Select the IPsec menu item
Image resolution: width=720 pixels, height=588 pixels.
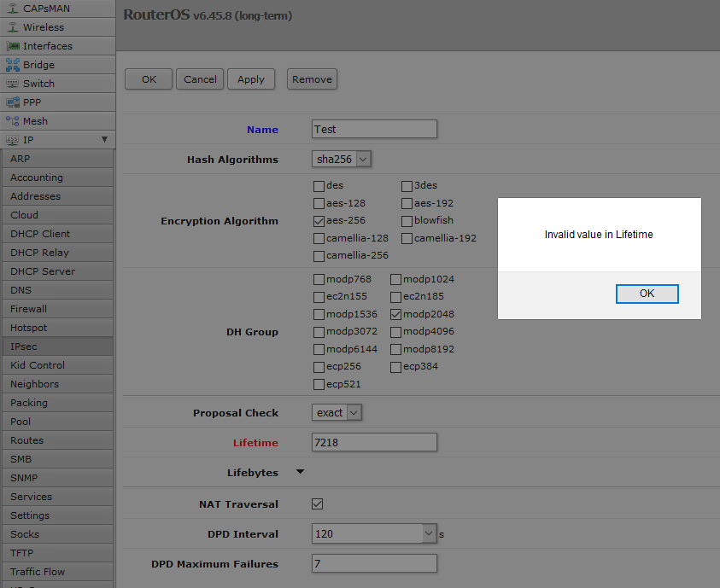point(57,346)
